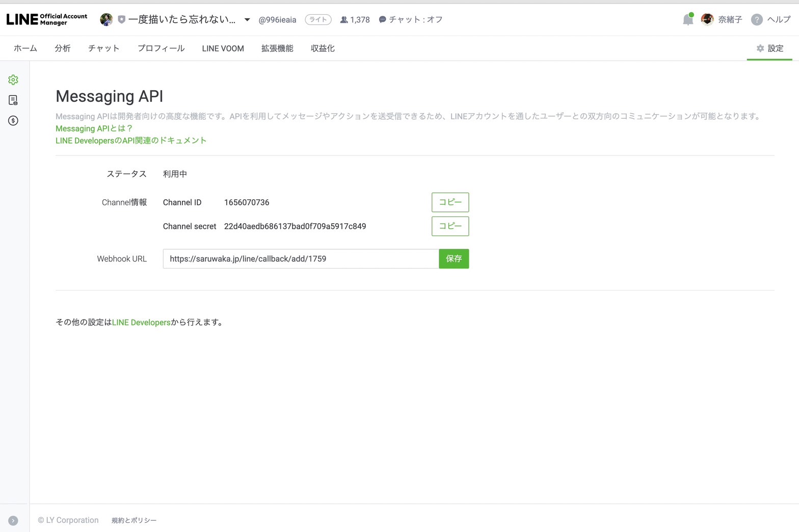Open the LINE VOOM tab
Screen dimensions: 799x532
[223, 48]
